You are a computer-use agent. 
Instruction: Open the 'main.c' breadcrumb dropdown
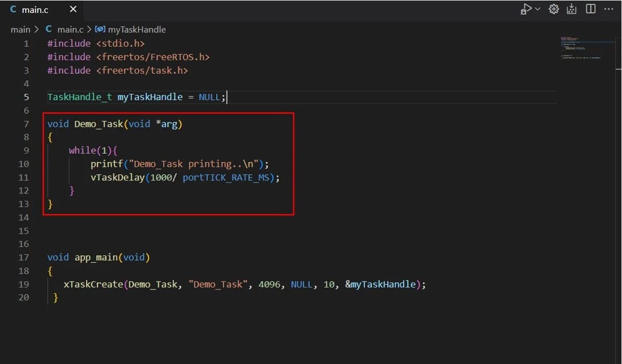pyautogui.click(x=70, y=29)
